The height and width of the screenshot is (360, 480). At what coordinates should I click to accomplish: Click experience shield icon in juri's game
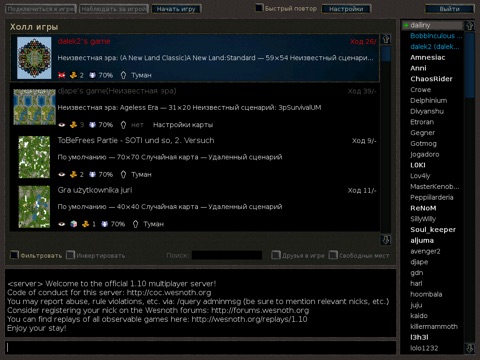[104, 224]
